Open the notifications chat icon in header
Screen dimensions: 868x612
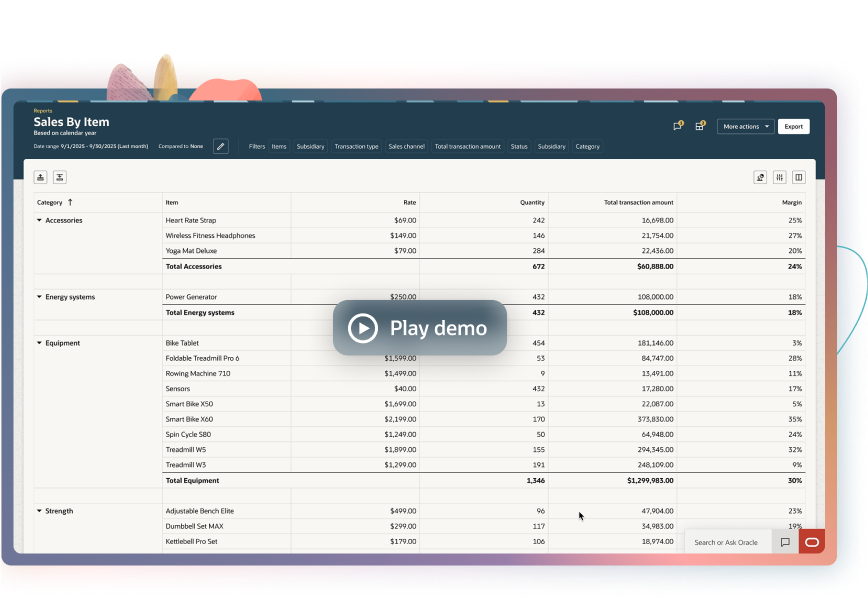click(x=678, y=126)
